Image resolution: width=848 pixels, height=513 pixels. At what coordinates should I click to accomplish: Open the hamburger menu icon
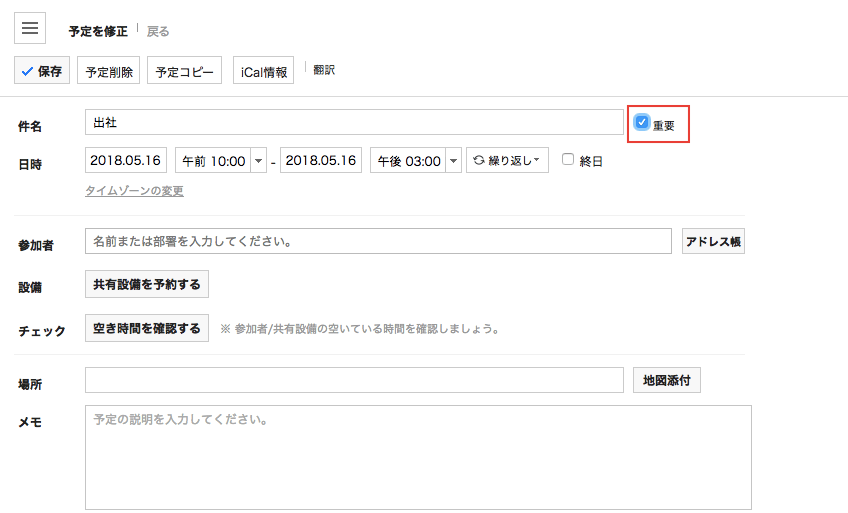coord(30,29)
